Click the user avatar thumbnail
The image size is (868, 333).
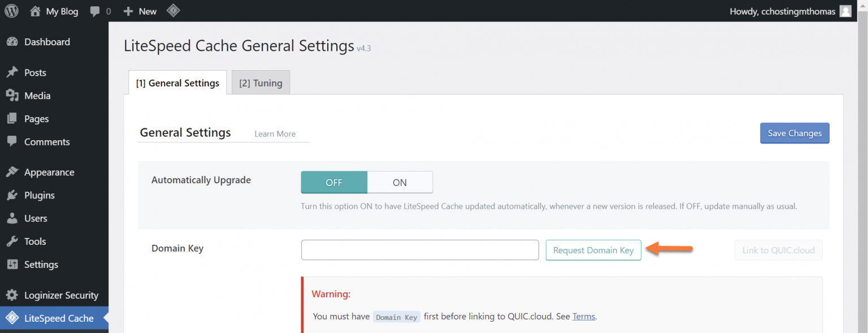845,11
